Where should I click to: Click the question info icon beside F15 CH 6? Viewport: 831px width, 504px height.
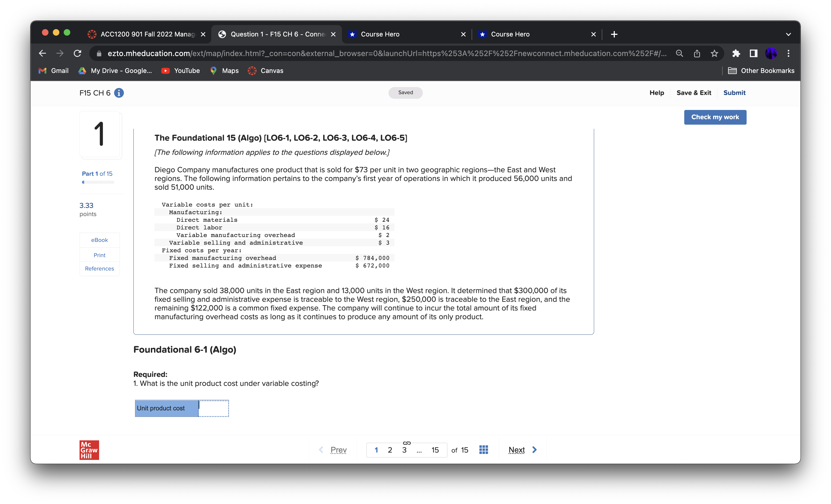click(119, 93)
